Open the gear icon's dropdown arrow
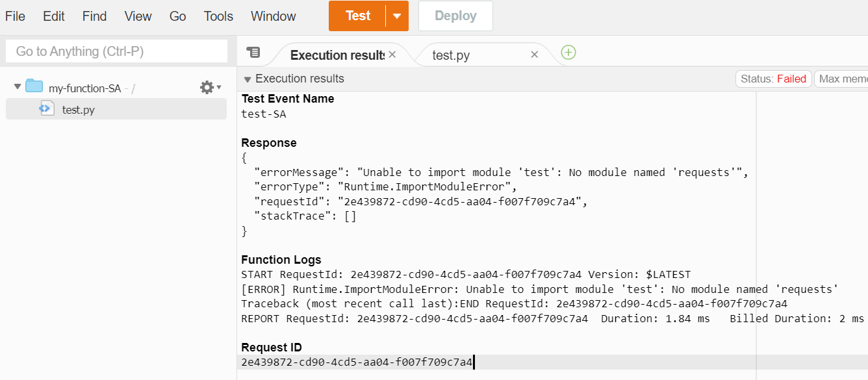868x380 pixels. 218,88
